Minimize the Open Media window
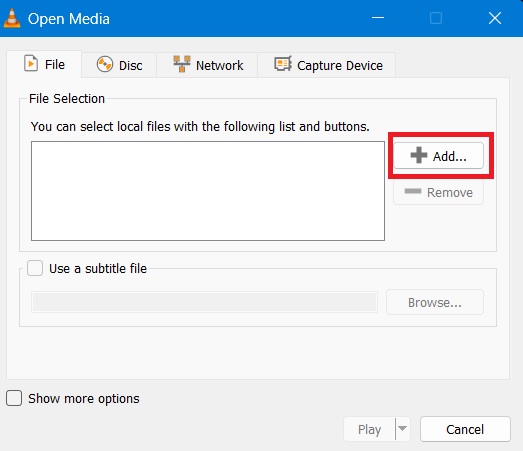Screen dimensions: 523x451 378,18
